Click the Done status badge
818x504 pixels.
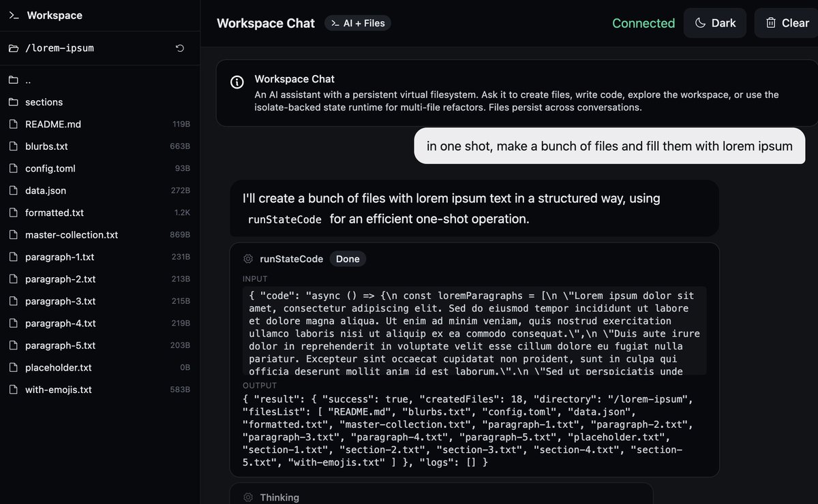pyautogui.click(x=348, y=259)
